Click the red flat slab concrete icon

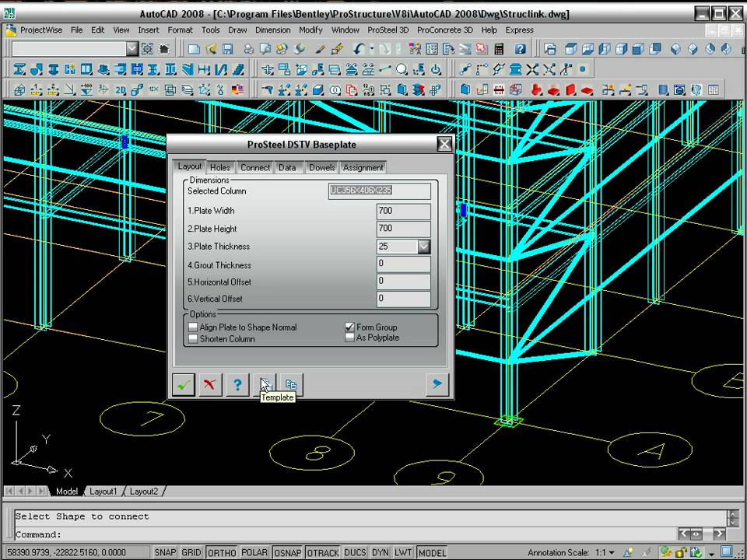(x=587, y=90)
